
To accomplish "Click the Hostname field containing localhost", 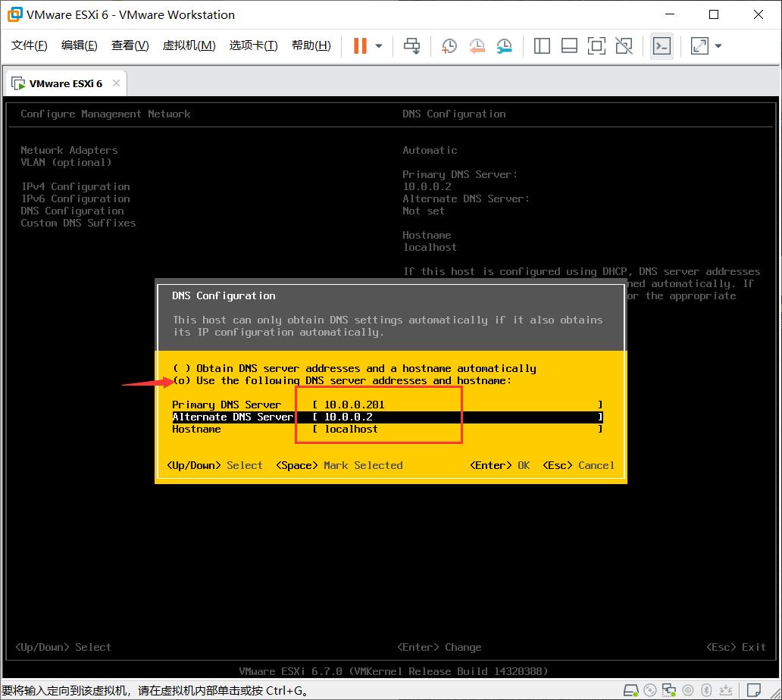I will coord(458,429).
